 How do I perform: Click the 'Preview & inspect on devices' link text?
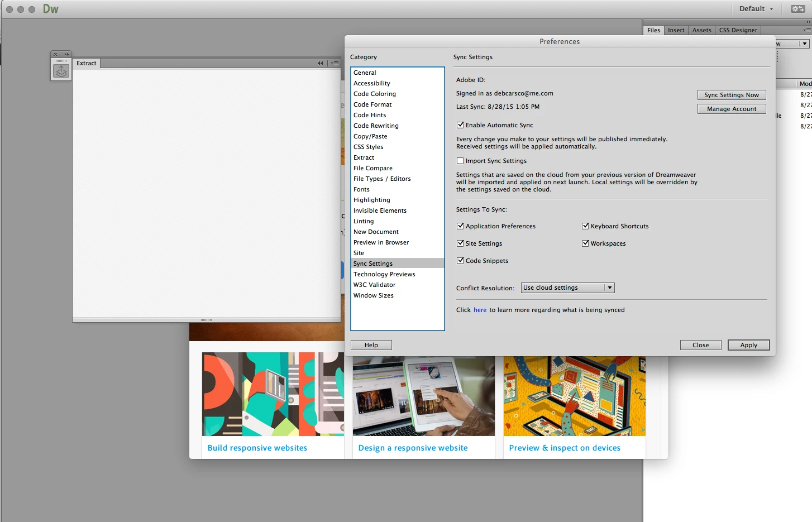tap(565, 448)
